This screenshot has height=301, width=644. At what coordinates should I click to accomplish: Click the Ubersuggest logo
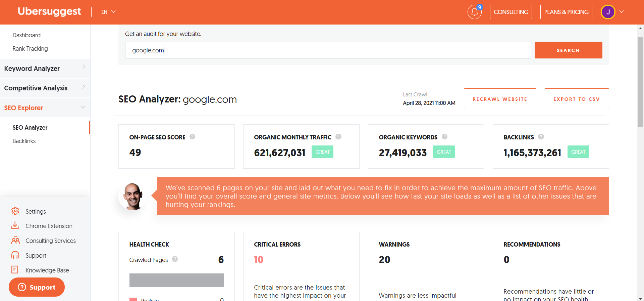tap(49, 11)
